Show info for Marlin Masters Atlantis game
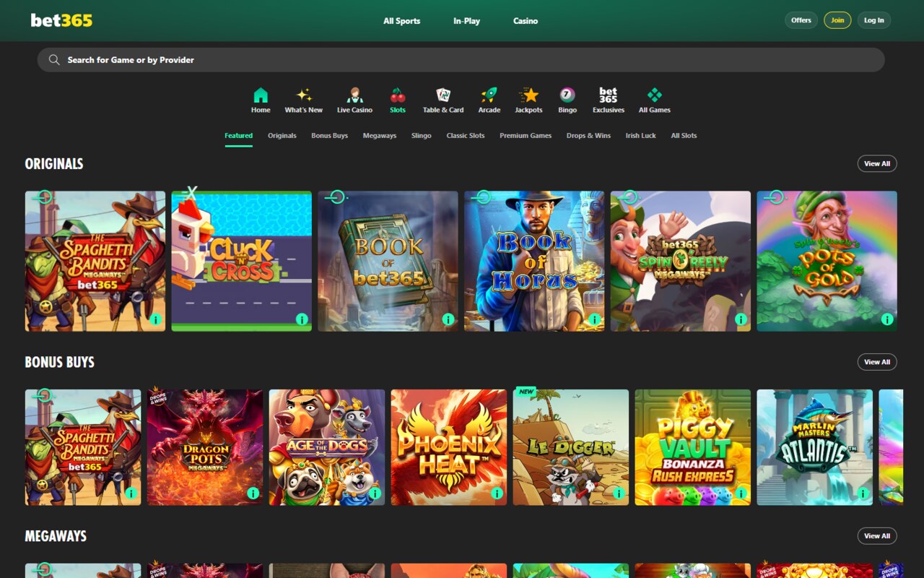 coord(863,493)
